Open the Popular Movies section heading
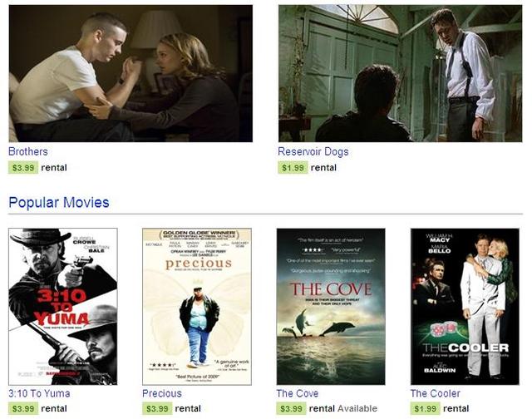 tap(59, 202)
